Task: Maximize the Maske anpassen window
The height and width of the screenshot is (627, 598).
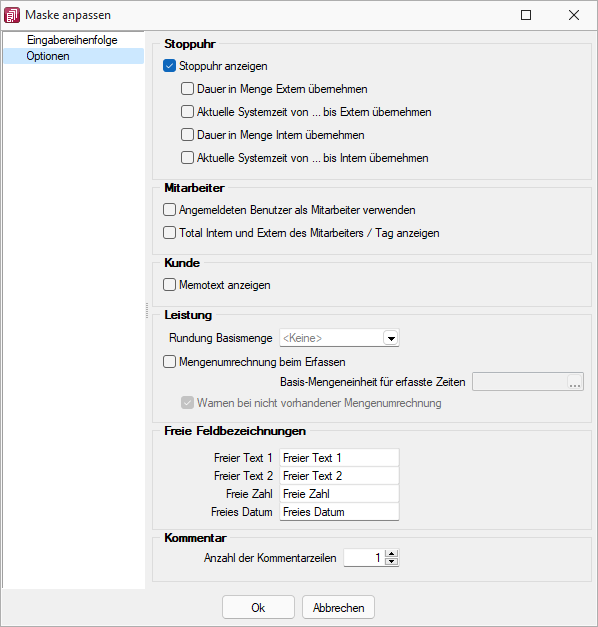Action: pos(526,15)
